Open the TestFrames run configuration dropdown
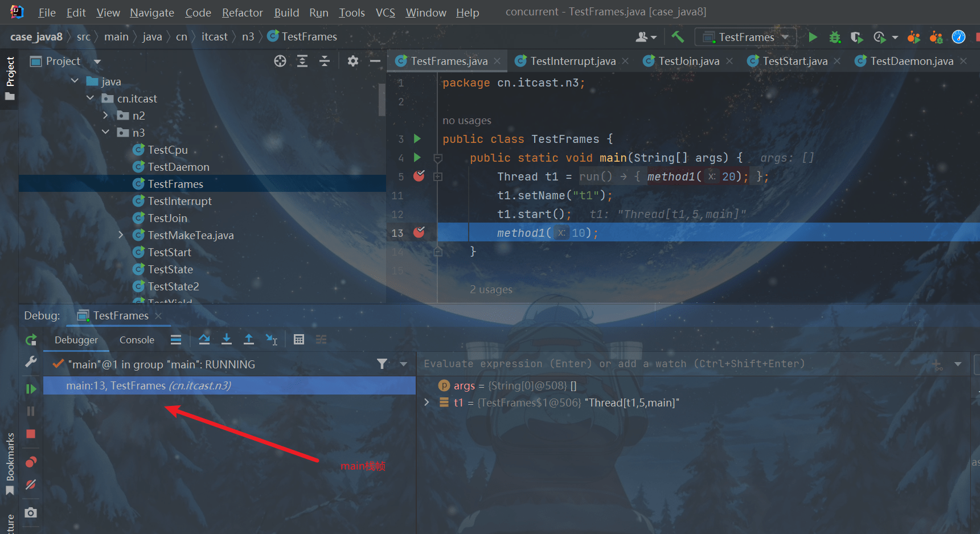The width and height of the screenshot is (980, 534). pyautogui.click(x=746, y=37)
